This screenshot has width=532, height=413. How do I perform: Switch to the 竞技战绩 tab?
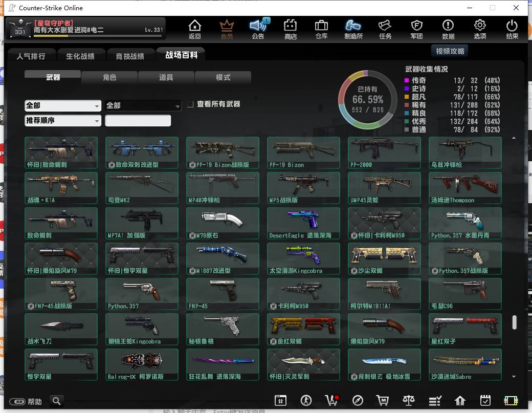click(130, 56)
